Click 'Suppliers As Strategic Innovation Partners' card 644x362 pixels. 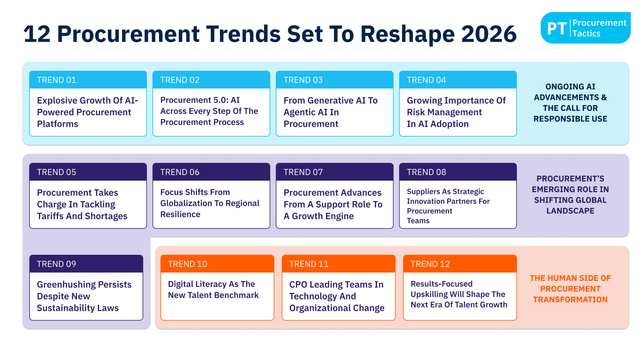pyautogui.click(x=458, y=206)
